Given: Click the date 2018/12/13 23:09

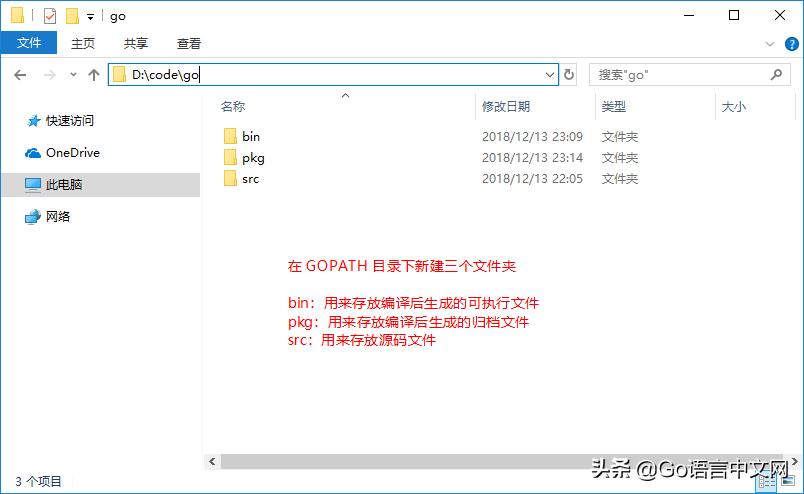Looking at the screenshot, I should [x=532, y=136].
